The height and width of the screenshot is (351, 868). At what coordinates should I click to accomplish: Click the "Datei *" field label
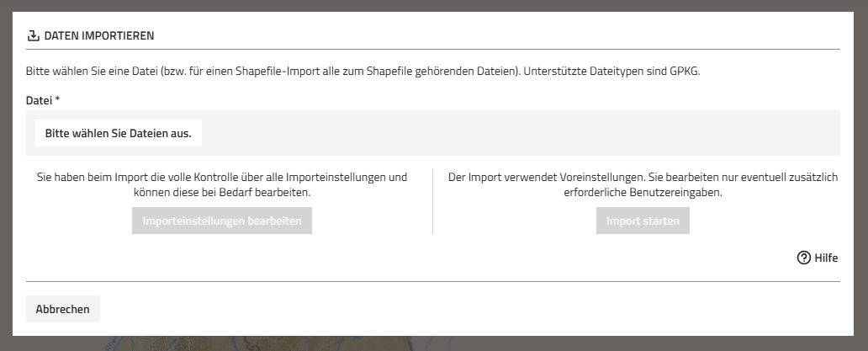39,100
